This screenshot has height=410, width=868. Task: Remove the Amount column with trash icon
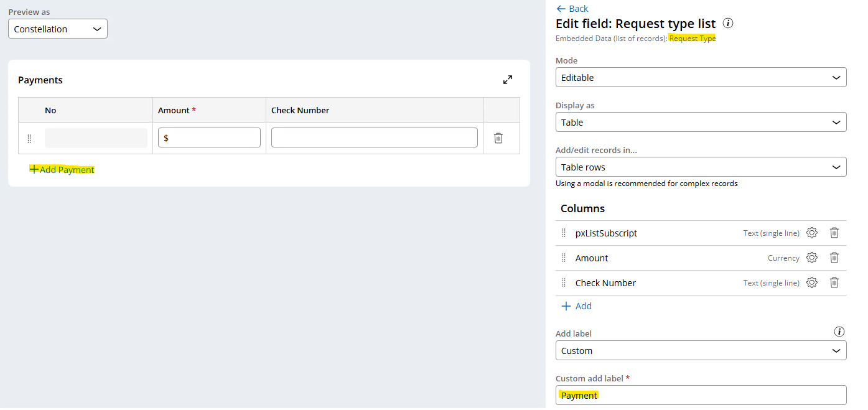(x=834, y=258)
